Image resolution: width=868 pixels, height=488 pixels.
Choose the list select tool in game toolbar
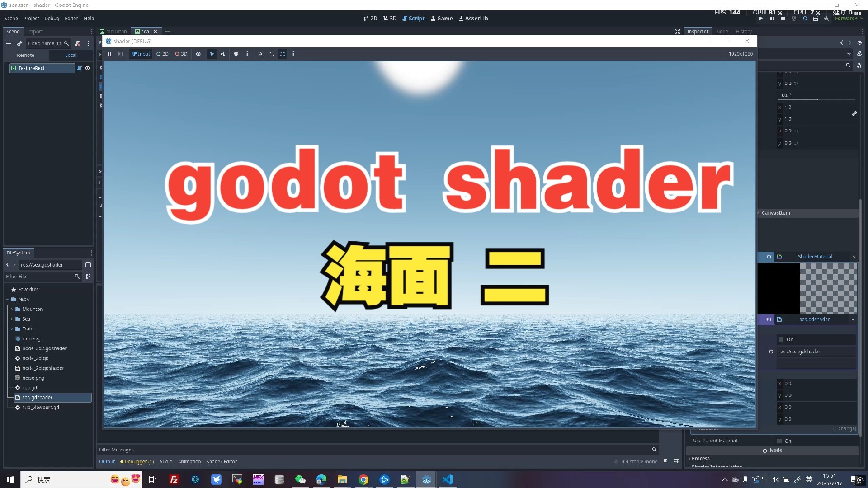coord(222,54)
